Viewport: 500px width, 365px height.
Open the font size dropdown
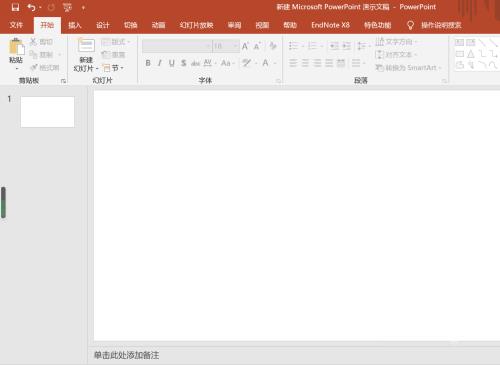pyautogui.click(x=226, y=46)
